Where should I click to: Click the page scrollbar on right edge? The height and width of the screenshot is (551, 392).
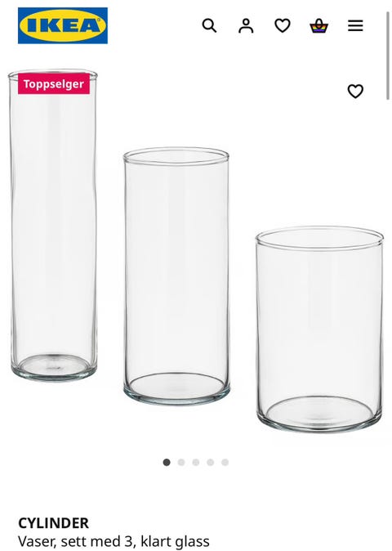point(388,56)
